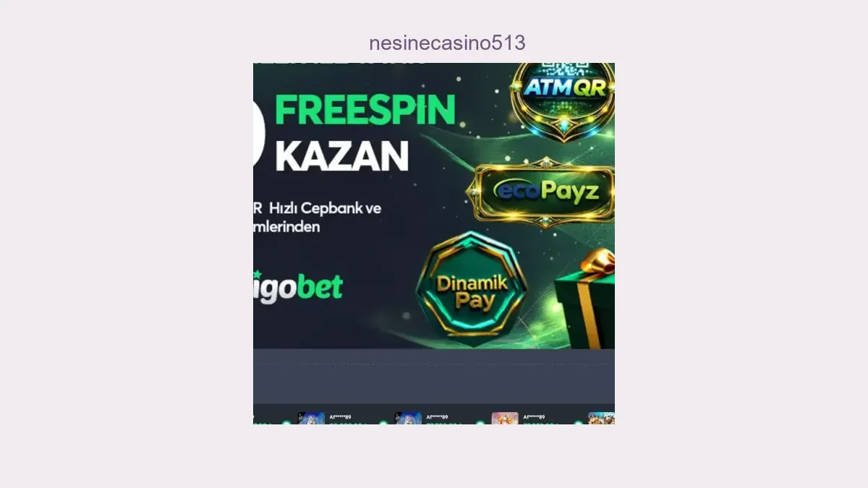This screenshot has width=868, height=488.
Task: Click the KAZAN banner text
Action: 342,156
